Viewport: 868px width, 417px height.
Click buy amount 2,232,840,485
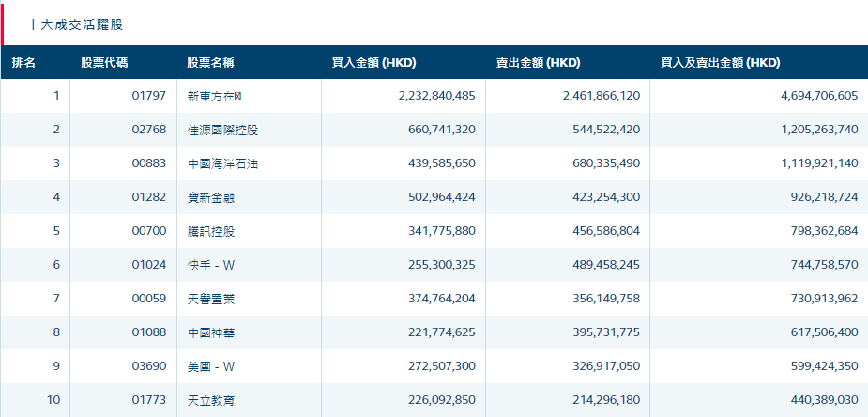coord(436,96)
